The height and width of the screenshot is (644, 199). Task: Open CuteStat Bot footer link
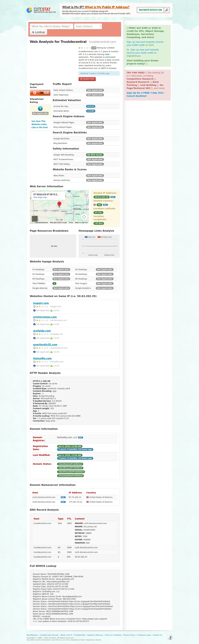tap(80, 635)
